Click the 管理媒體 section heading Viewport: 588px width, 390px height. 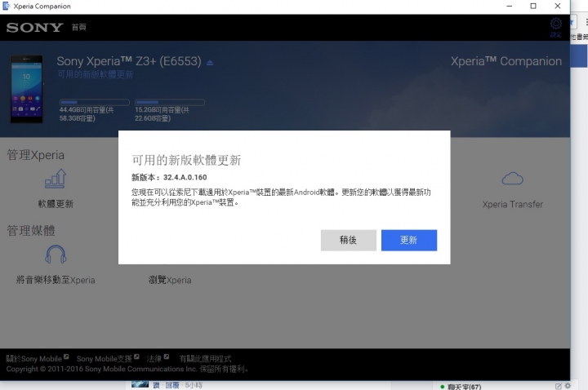(x=31, y=230)
